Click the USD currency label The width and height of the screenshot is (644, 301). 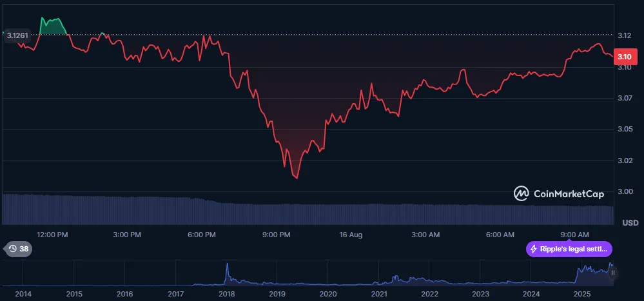coord(629,222)
